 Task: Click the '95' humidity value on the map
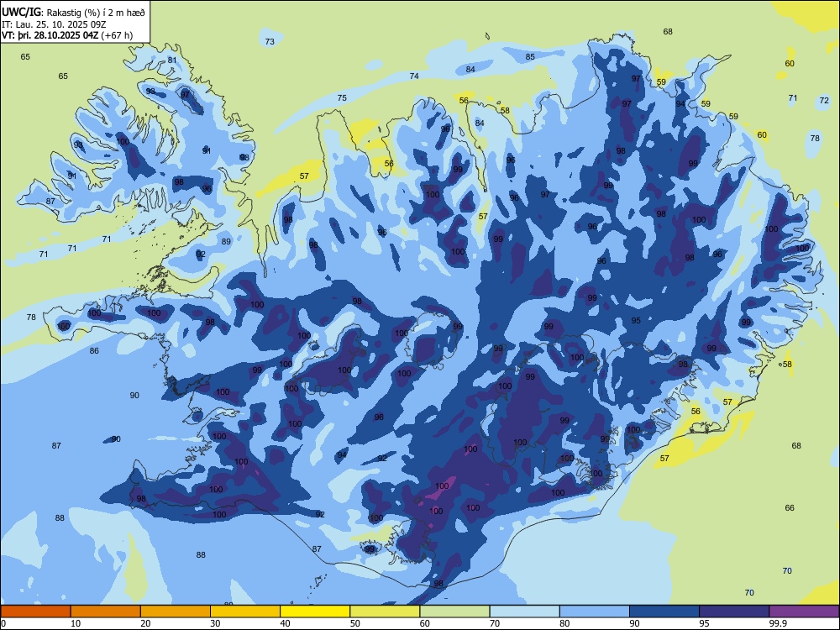click(x=636, y=320)
